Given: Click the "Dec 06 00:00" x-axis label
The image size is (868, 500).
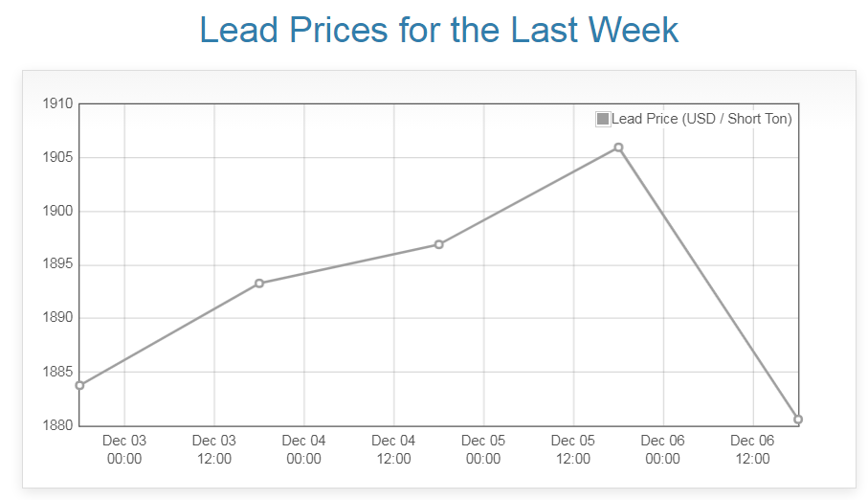Looking at the screenshot, I should 662,449.
